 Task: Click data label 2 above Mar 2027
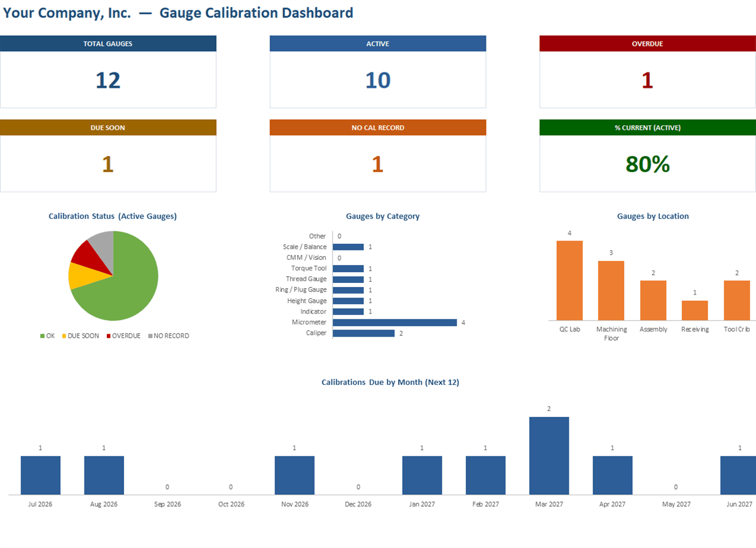[x=549, y=409]
